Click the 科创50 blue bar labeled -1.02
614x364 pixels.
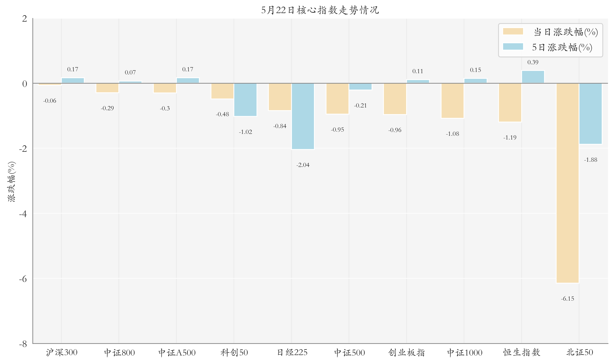(245, 100)
